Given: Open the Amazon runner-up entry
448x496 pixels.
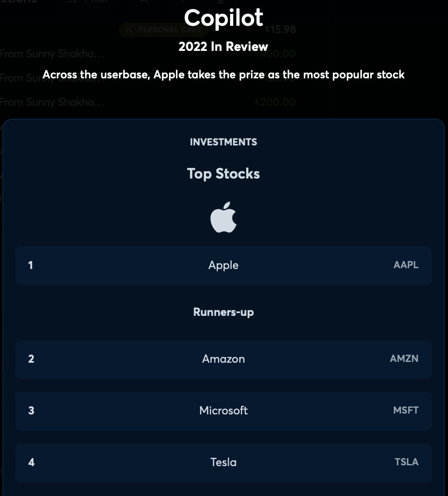Looking at the screenshot, I should (x=223, y=359).
